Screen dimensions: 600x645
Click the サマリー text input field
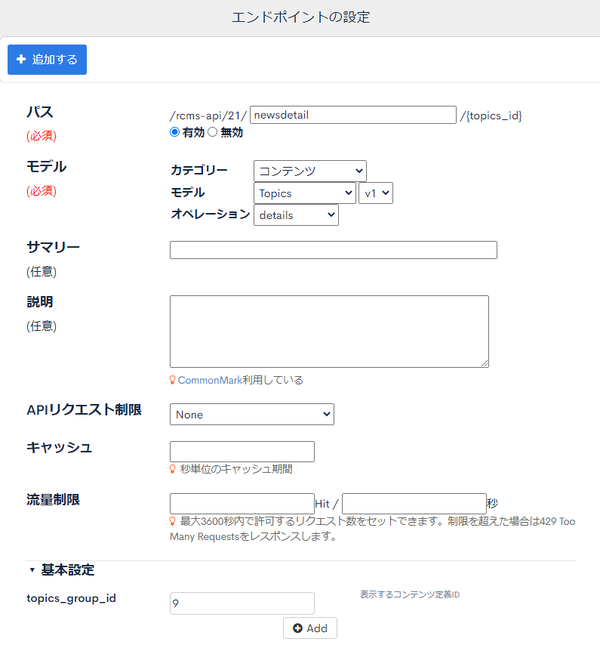click(333, 250)
